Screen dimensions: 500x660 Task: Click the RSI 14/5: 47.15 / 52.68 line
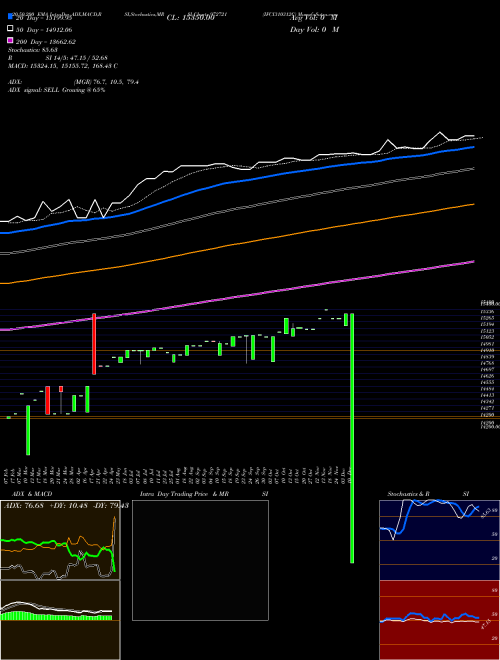tap(58, 58)
